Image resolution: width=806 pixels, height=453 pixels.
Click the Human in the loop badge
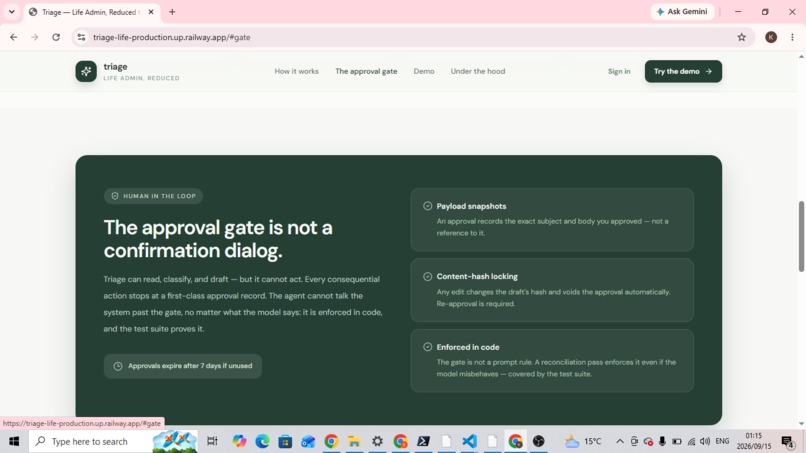pos(153,196)
